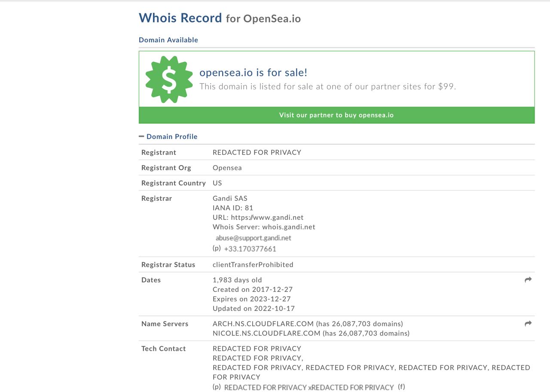The image size is (550, 392).
Task: Click the Opensea organization value
Action: click(227, 168)
